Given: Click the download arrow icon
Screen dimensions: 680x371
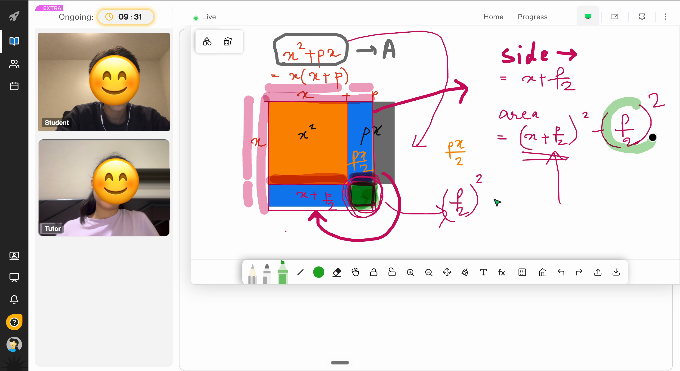Looking at the screenshot, I should point(616,272).
